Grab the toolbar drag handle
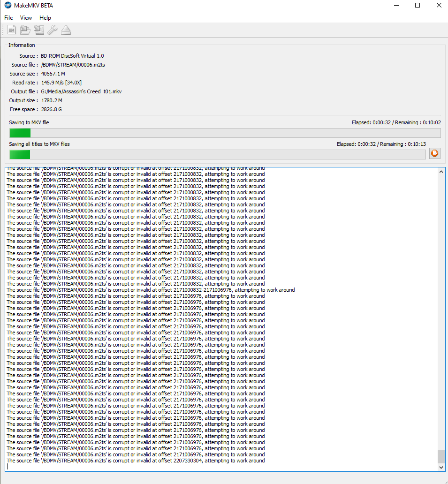This screenshot has height=484, width=448. [x=3, y=30]
